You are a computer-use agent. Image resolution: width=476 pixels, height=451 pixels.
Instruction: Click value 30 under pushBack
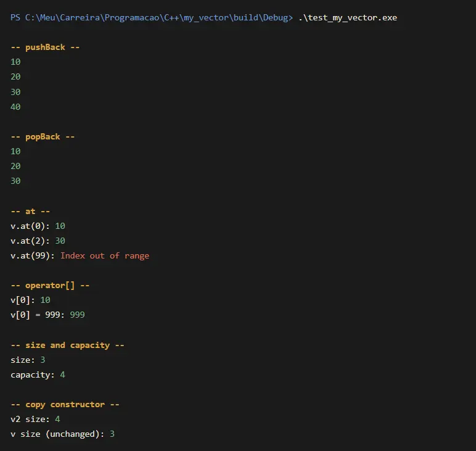point(15,92)
